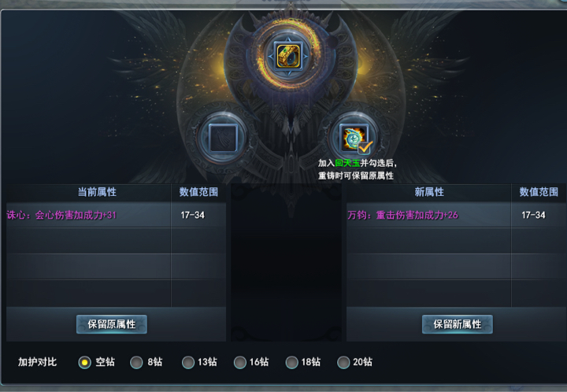Choose the 20钻 comparison option
567x392 pixels.
343,362
